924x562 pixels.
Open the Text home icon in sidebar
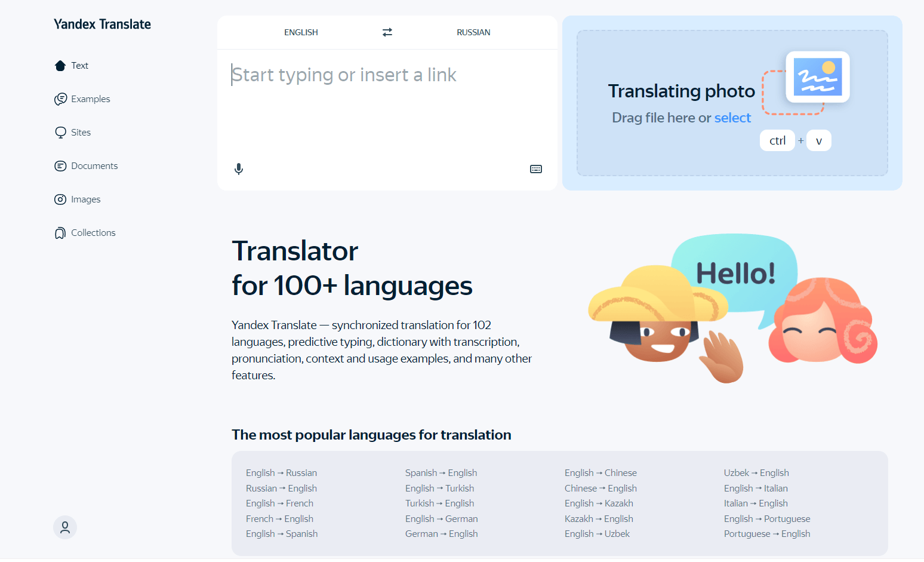click(60, 66)
